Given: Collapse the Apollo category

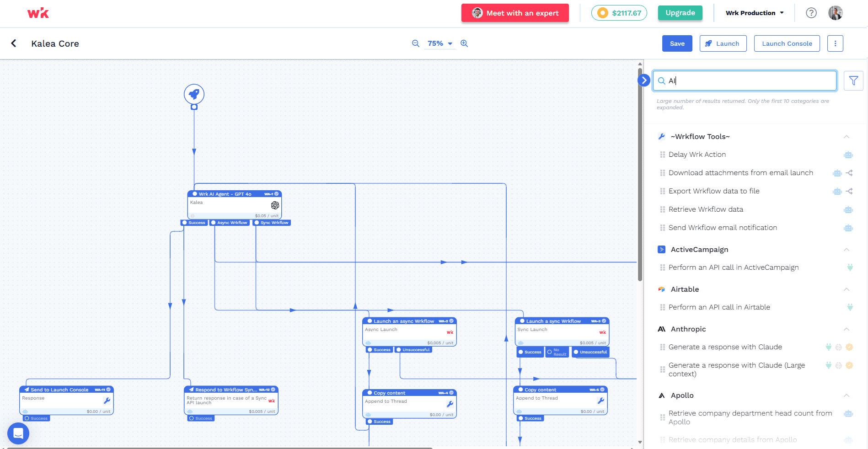Looking at the screenshot, I should 847,396.
